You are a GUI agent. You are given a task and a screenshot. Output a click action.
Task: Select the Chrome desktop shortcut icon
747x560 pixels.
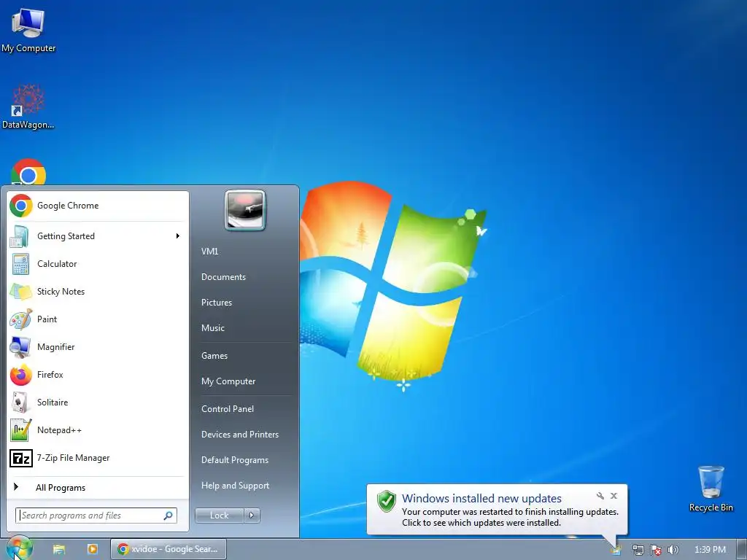tap(28, 172)
